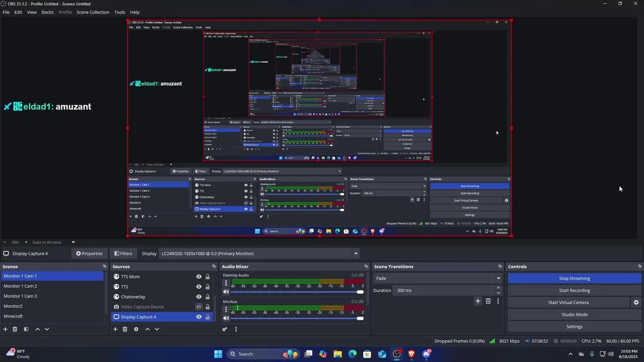
Task: Mute the Desktop Audio channel
Action: click(226, 292)
